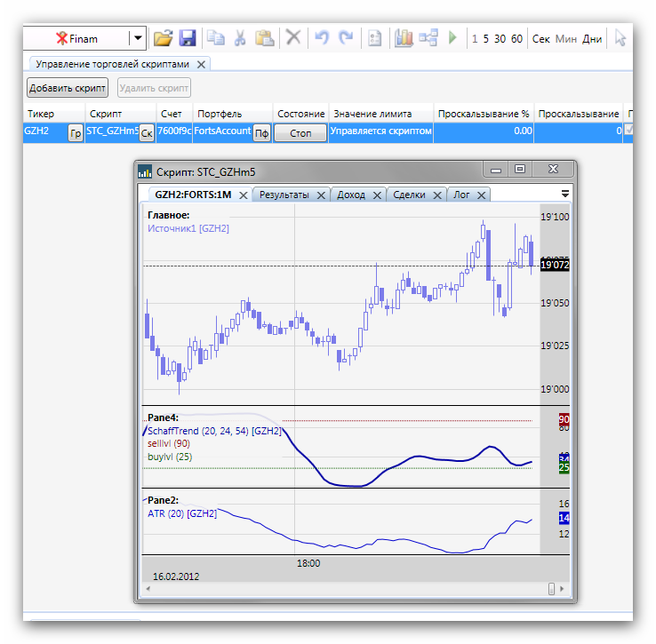
Task: Click the Добавить скрипт button
Action: 68,88
